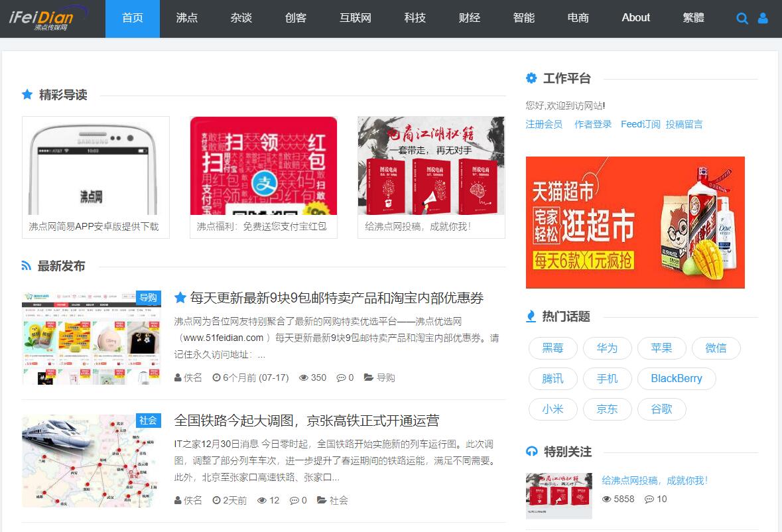Click the star icon before 每天更新 article title
This screenshot has height=532, width=782.
[x=180, y=298]
